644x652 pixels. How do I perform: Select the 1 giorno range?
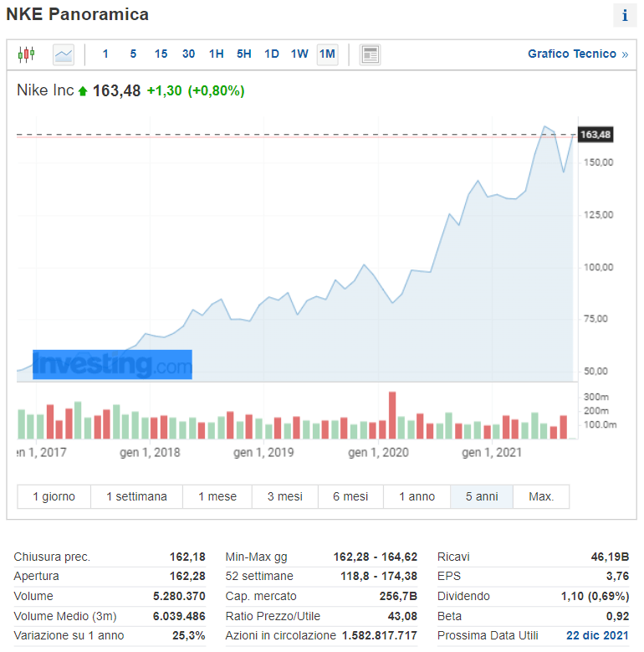pyautogui.click(x=54, y=496)
